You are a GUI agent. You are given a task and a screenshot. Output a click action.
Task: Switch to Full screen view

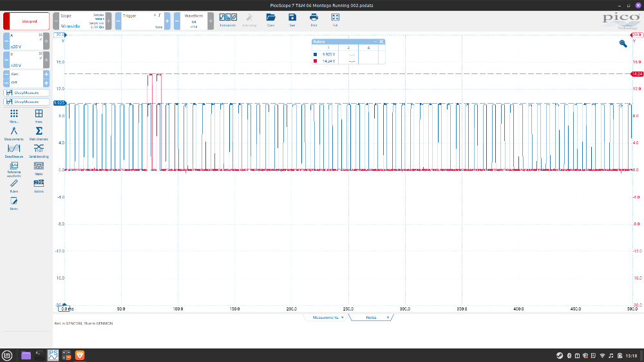point(335,20)
